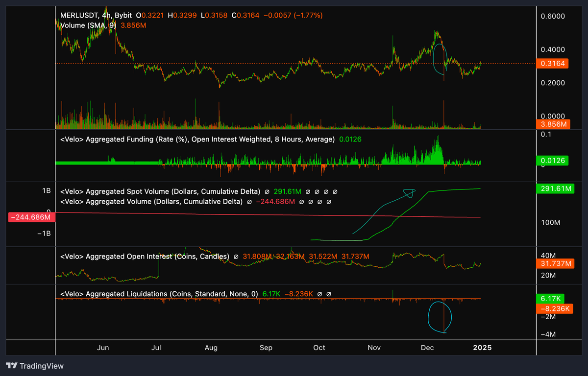This screenshot has width=588, height=376.
Task: Select the Aggregated Spot Volume legend label
Action: click(x=160, y=191)
